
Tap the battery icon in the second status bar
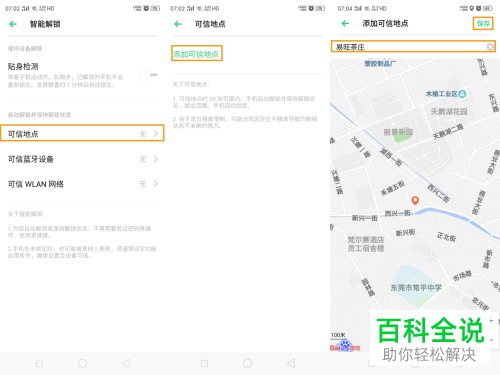[x=320, y=8]
